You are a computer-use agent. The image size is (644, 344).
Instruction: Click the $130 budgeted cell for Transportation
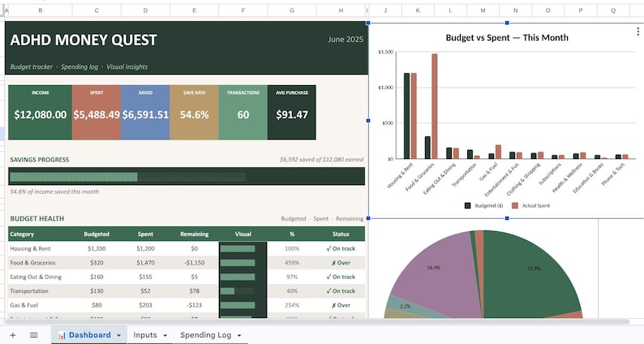[97, 291]
